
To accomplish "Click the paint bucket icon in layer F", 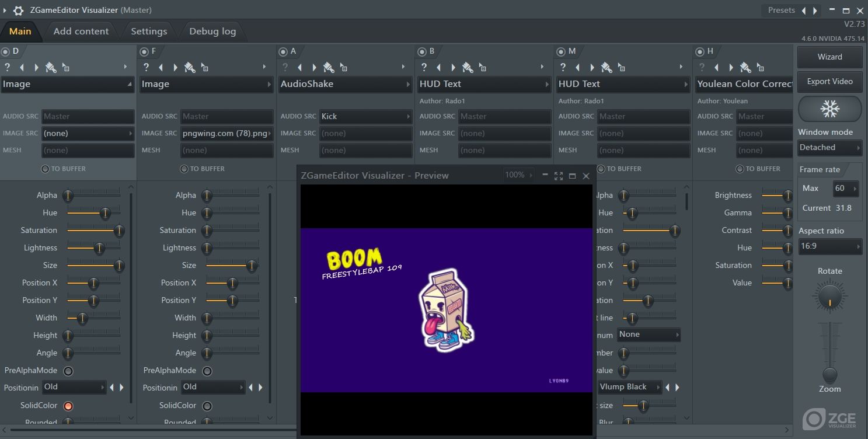I will pos(190,67).
